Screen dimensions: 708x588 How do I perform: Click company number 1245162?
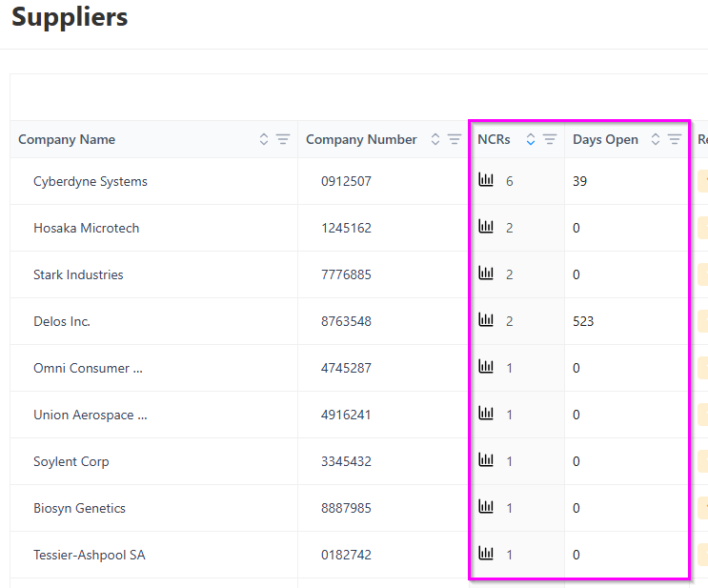(x=346, y=228)
